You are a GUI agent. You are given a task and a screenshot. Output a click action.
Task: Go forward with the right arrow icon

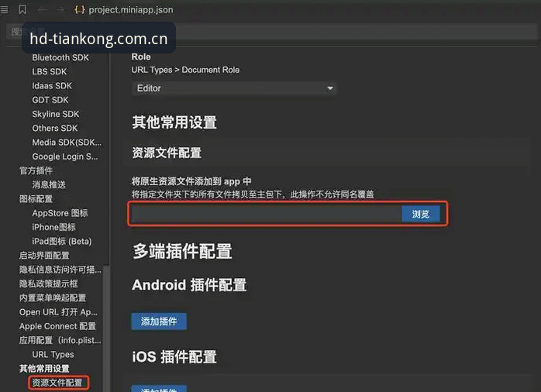(60, 9)
